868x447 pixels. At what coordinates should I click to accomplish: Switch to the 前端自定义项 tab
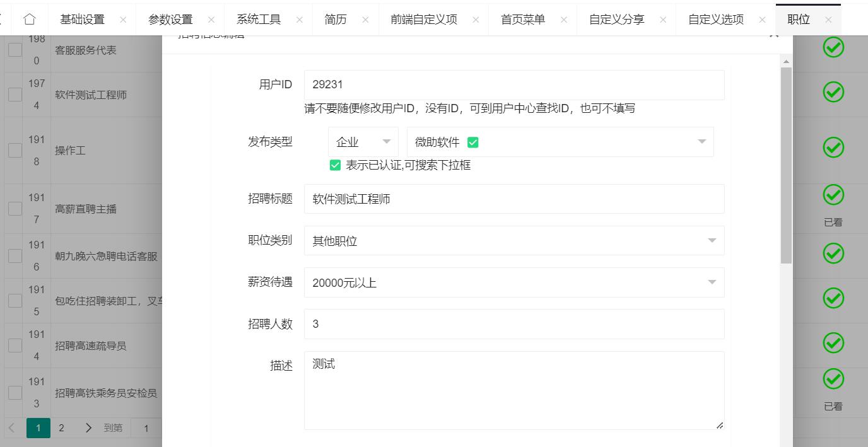tap(424, 20)
